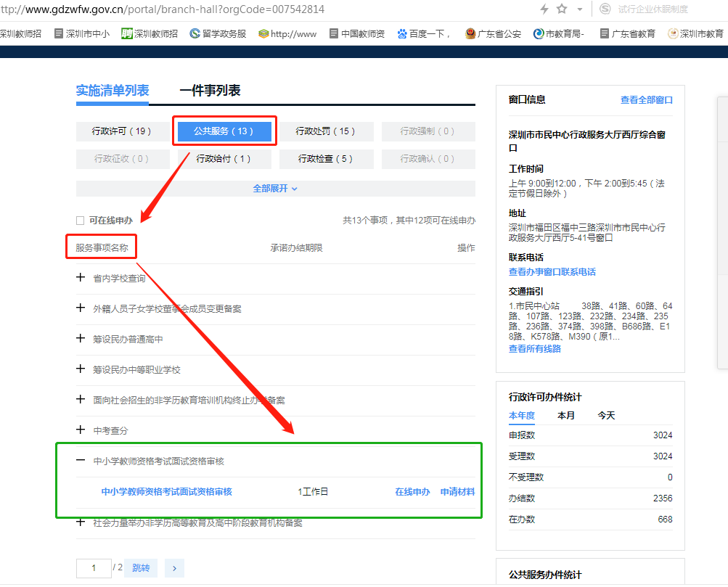Open the 留学政务服 bookmark
This screenshot has width=728, height=587.
(x=218, y=33)
